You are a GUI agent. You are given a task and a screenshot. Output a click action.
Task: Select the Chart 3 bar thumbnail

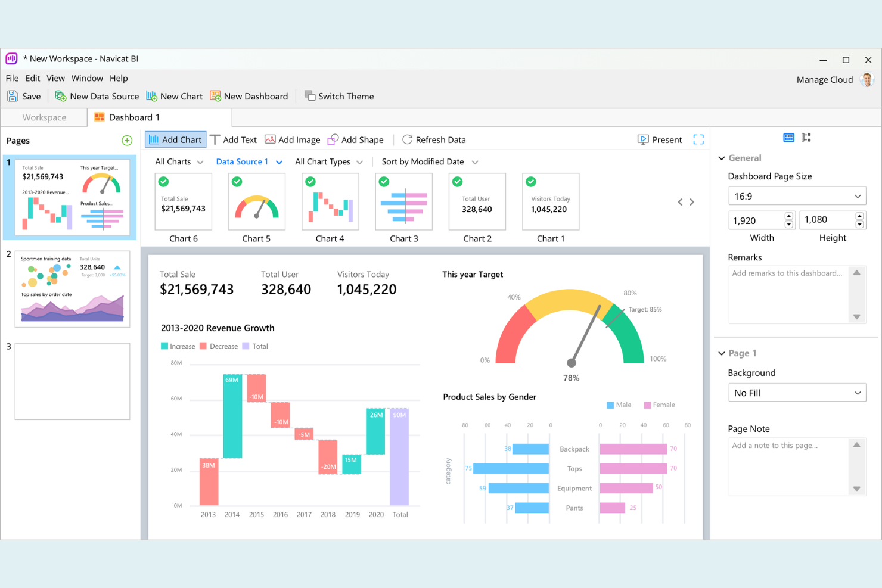(x=403, y=202)
